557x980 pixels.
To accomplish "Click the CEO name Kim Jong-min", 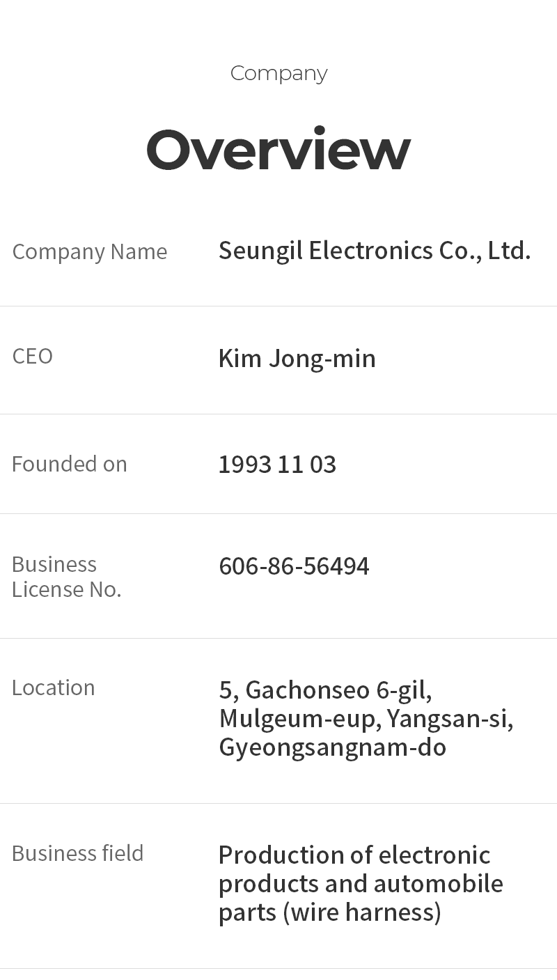I will [x=297, y=358].
